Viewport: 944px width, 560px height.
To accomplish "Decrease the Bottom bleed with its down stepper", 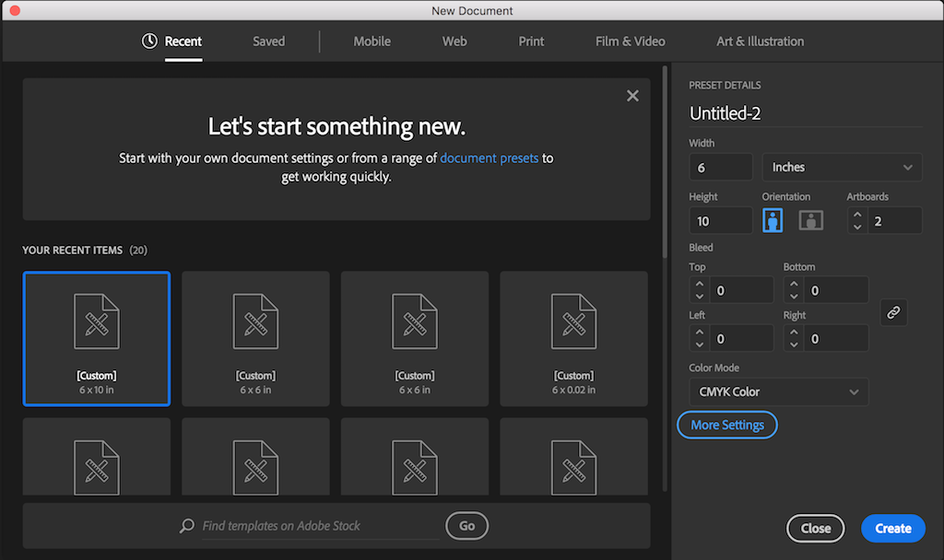I will tap(794, 295).
